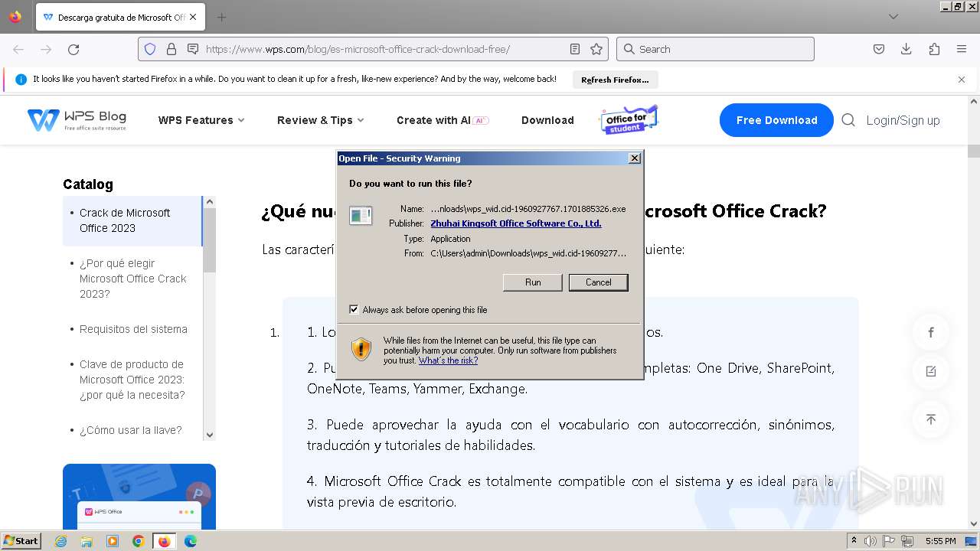Click the Firefox back arrow
This screenshot has height=551, width=980.
tap(18, 49)
